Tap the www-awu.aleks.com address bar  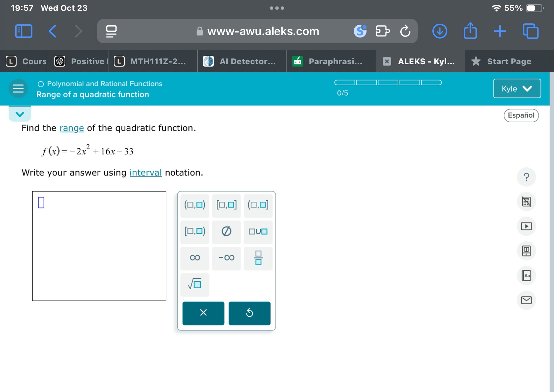(257, 31)
